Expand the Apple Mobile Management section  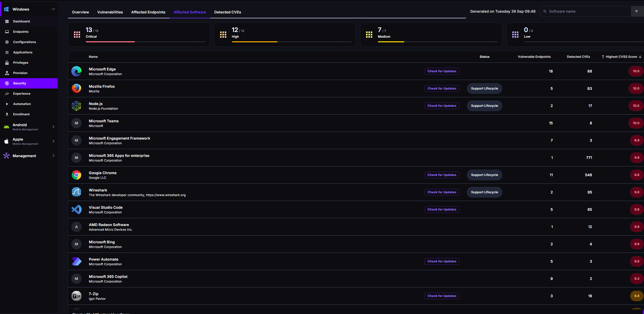click(53, 141)
